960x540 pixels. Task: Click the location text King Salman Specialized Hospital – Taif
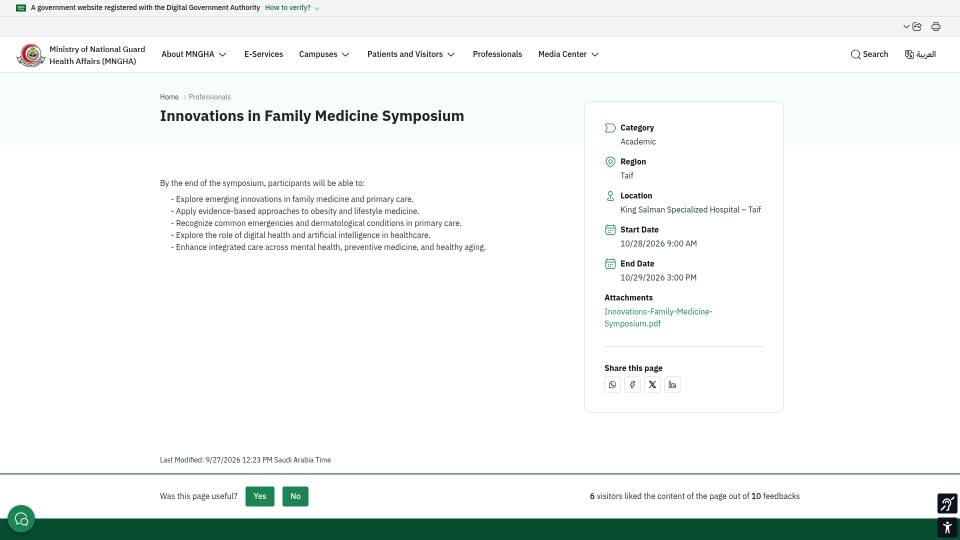click(x=691, y=210)
